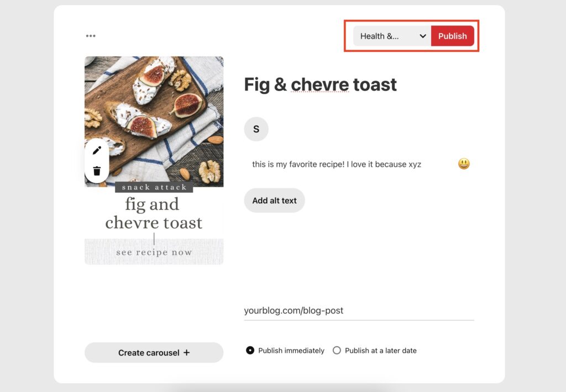Click the 'see recipe now' banner on pin
This screenshot has height=392, width=566.
154,252
